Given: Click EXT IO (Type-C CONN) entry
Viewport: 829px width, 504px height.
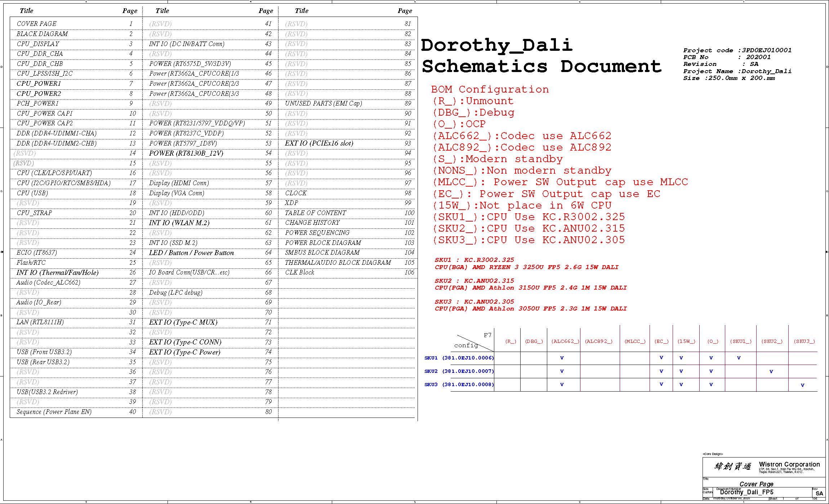Looking at the screenshot, I should coord(185,342).
